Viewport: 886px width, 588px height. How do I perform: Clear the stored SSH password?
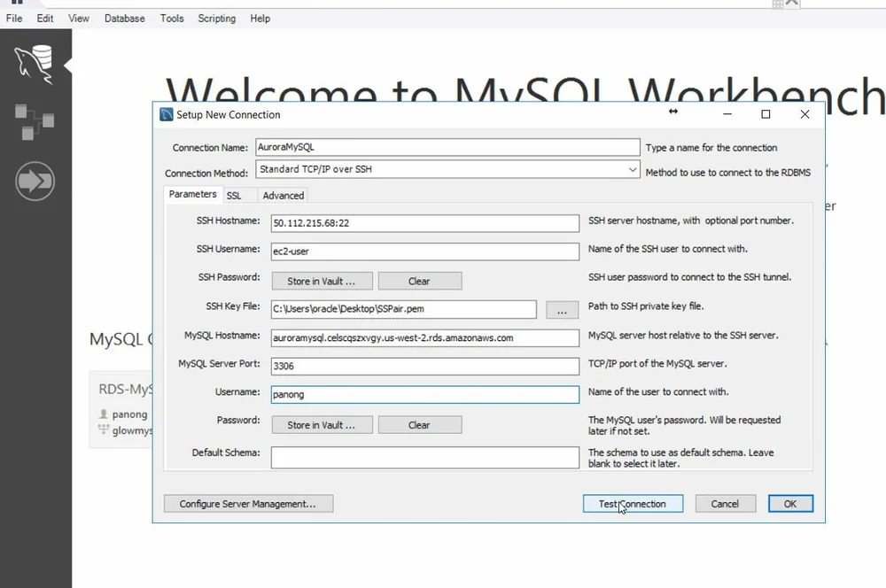click(x=419, y=282)
